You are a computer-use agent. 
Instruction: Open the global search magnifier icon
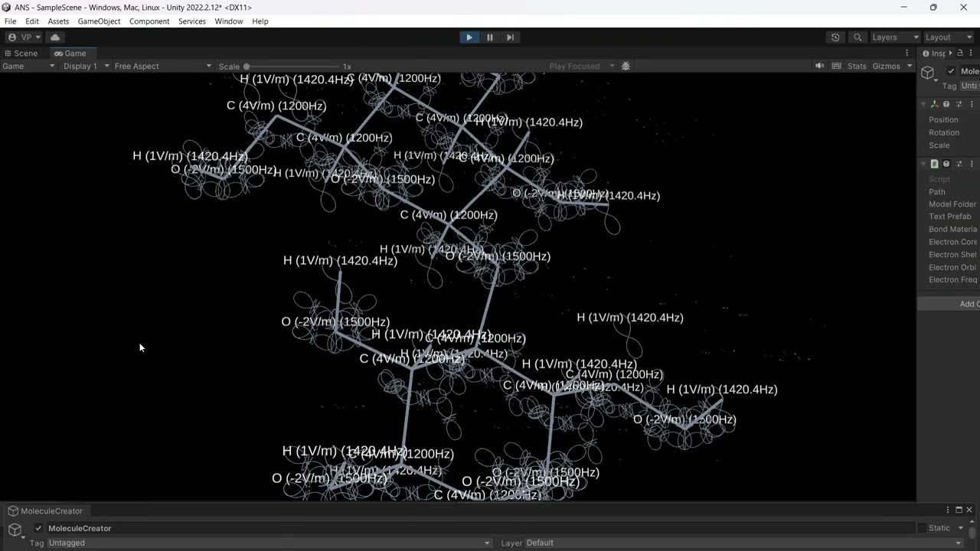click(x=857, y=37)
